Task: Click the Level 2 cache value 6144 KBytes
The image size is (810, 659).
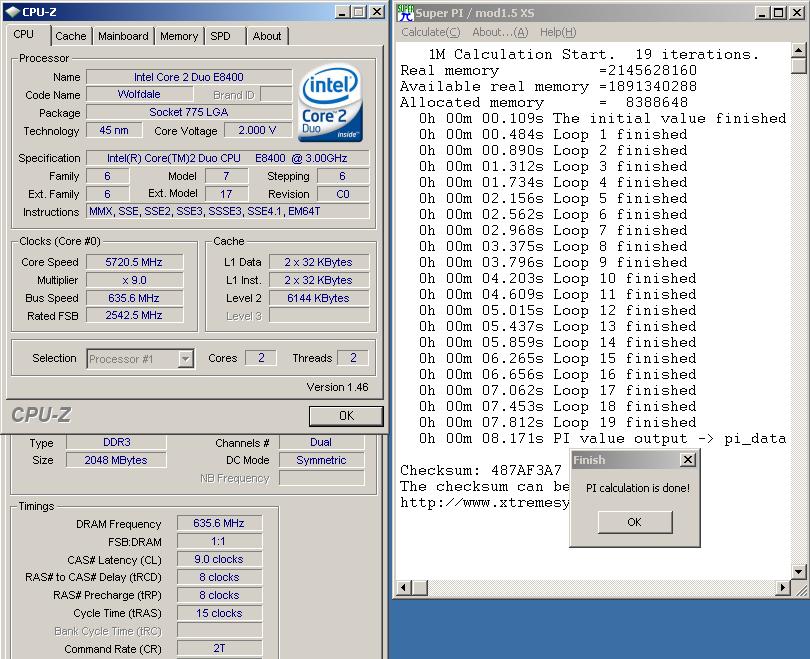Action: (319, 298)
